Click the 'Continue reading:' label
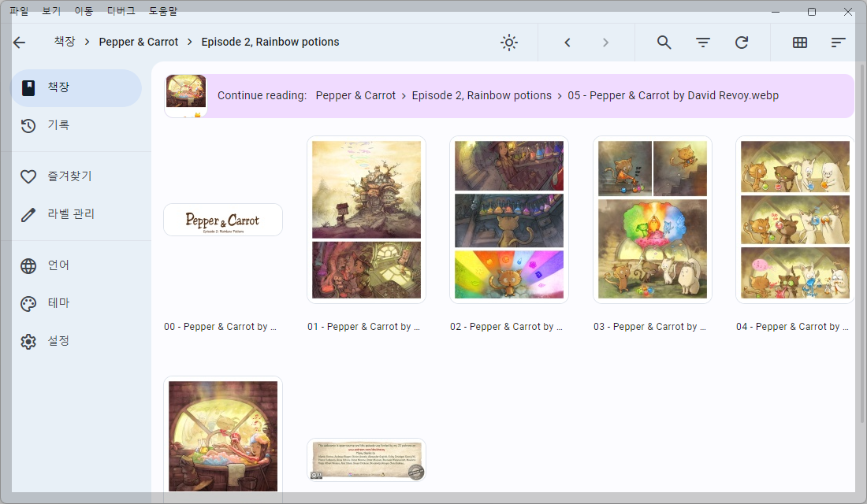 click(x=262, y=95)
